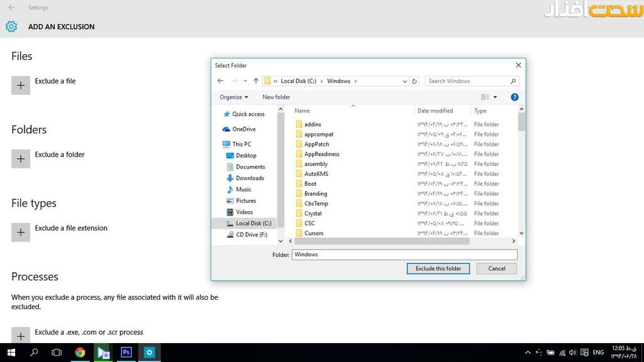Select OneDrive in the navigation pane
This screenshot has width=644, height=362.
pos(243,129)
